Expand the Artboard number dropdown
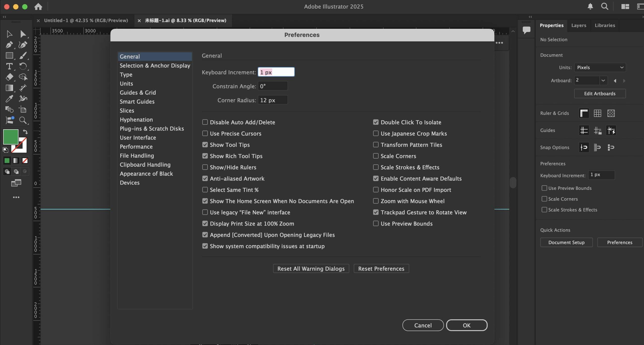This screenshot has width=644, height=345. tap(603, 80)
